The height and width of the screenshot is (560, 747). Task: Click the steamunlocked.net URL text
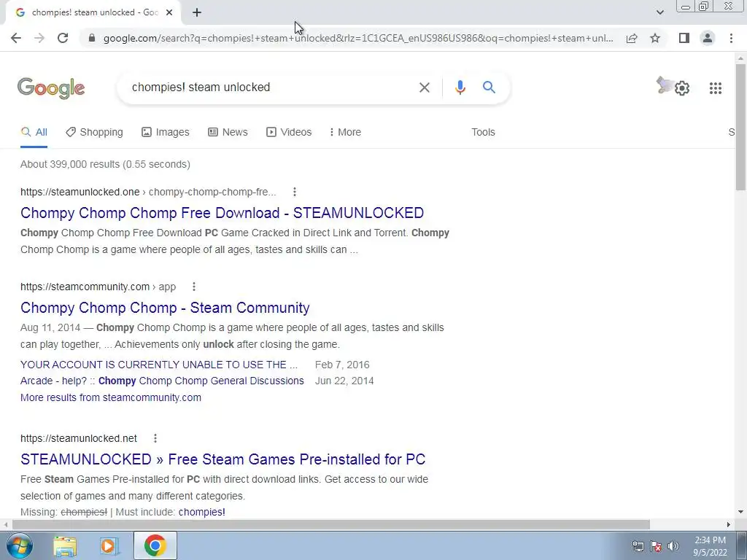coord(79,438)
